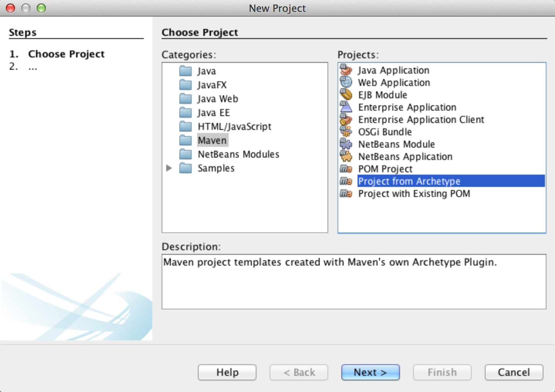
Task: Expand the Samples category tree node
Action: pyautogui.click(x=169, y=168)
